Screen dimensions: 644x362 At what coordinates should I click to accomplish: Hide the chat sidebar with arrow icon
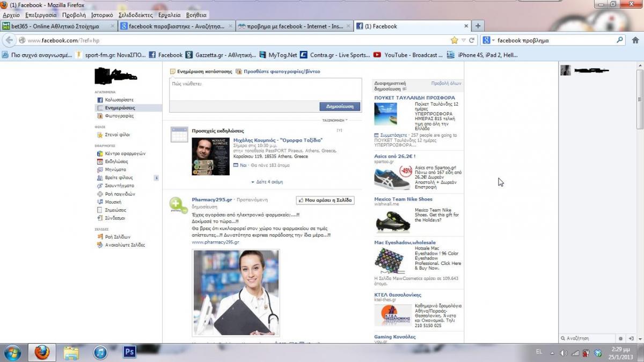click(x=632, y=338)
